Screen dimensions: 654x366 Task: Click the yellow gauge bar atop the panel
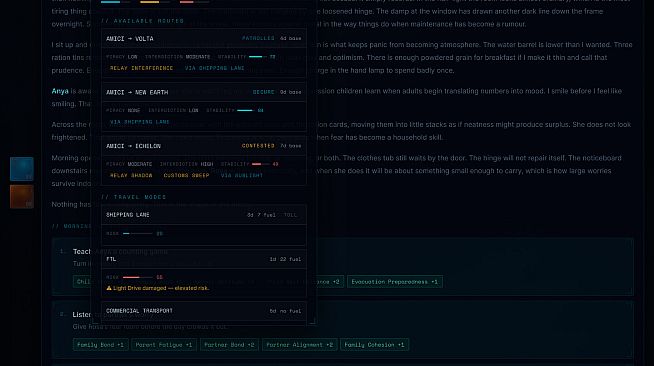155,2
